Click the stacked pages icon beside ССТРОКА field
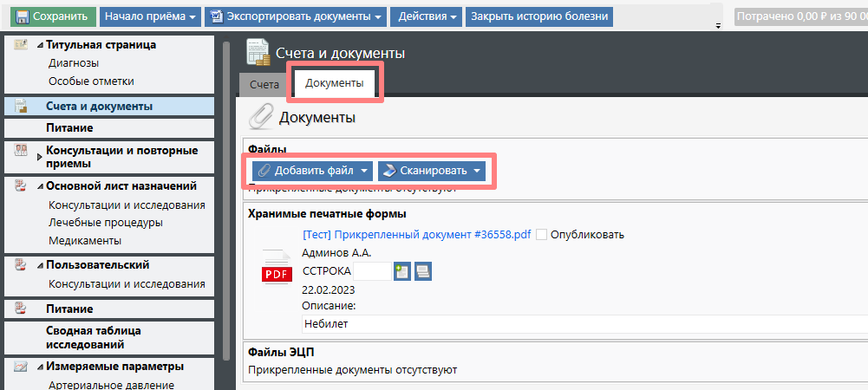 click(422, 271)
